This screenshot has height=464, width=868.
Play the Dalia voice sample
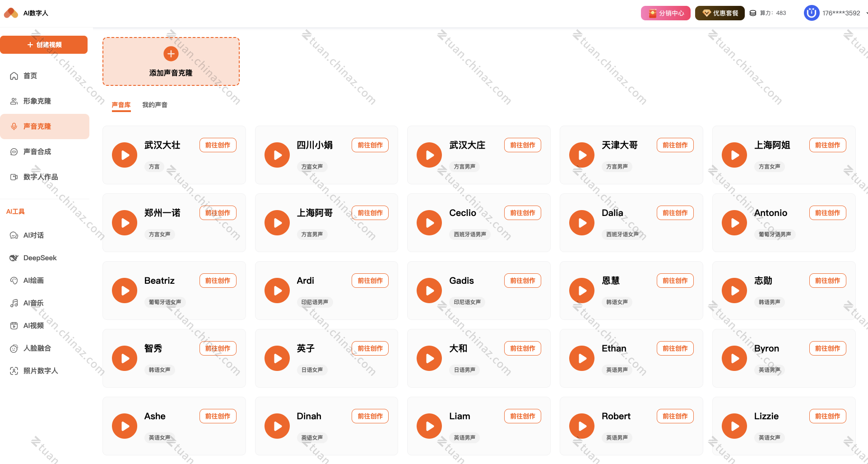(x=582, y=223)
